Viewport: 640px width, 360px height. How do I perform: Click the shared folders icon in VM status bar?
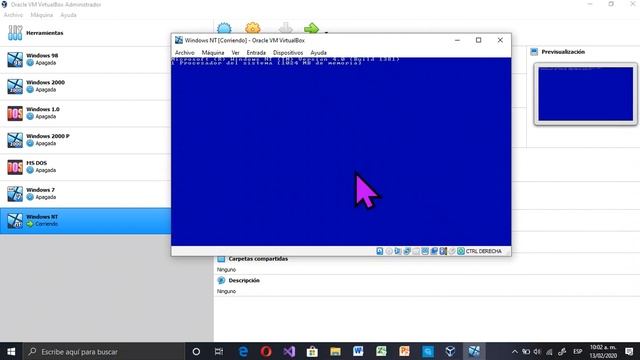(x=425, y=251)
